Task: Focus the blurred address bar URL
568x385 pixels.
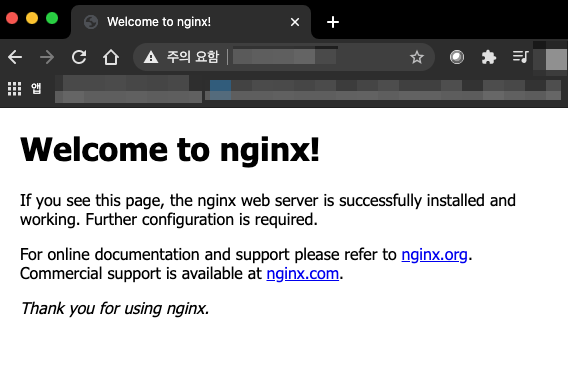Action: (285, 57)
